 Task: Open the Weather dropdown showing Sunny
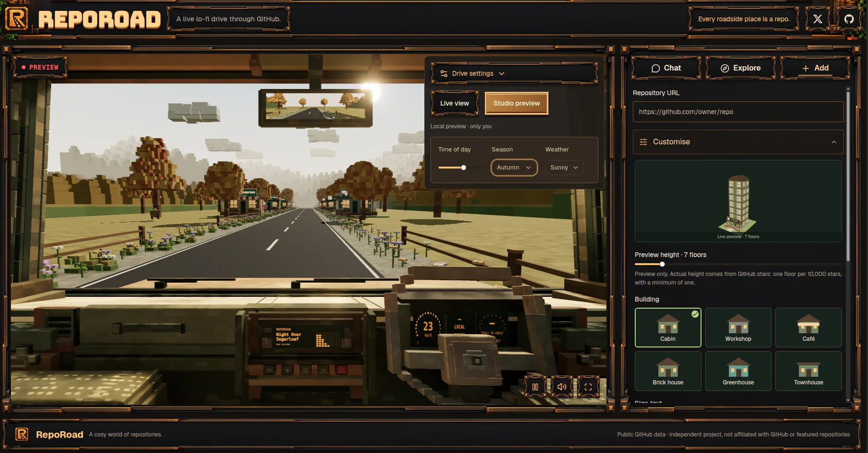tap(564, 168)
